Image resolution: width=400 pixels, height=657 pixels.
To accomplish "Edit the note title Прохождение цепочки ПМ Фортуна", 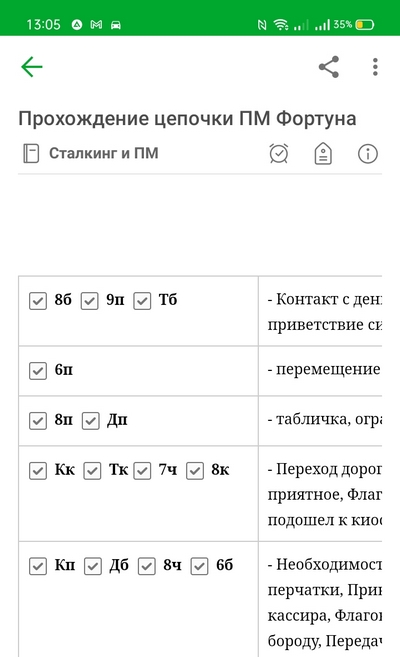I will (x=187, y=119).
